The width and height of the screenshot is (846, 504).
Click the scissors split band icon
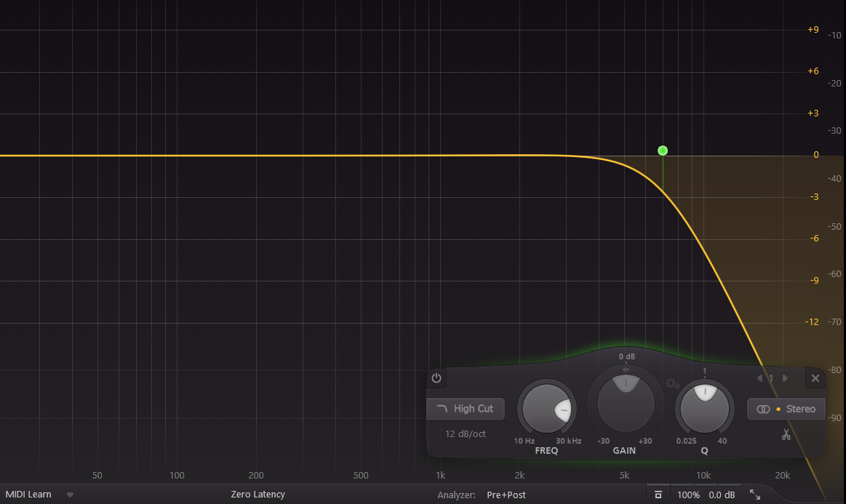(x=786, y=435)
